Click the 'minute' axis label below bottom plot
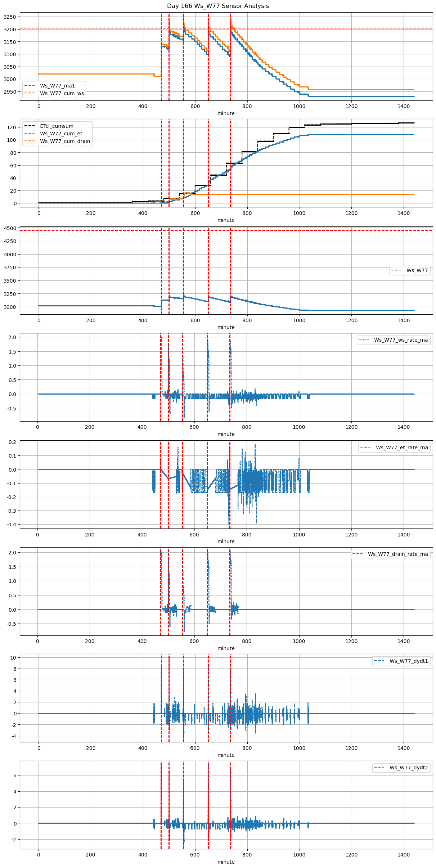The image size is (436, 868). tap(226, 862)
